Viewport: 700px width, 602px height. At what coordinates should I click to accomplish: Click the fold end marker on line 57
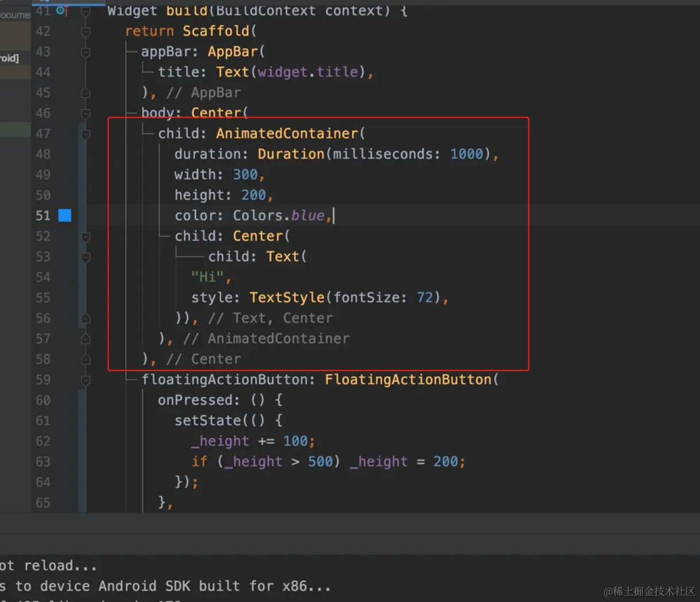85,339
